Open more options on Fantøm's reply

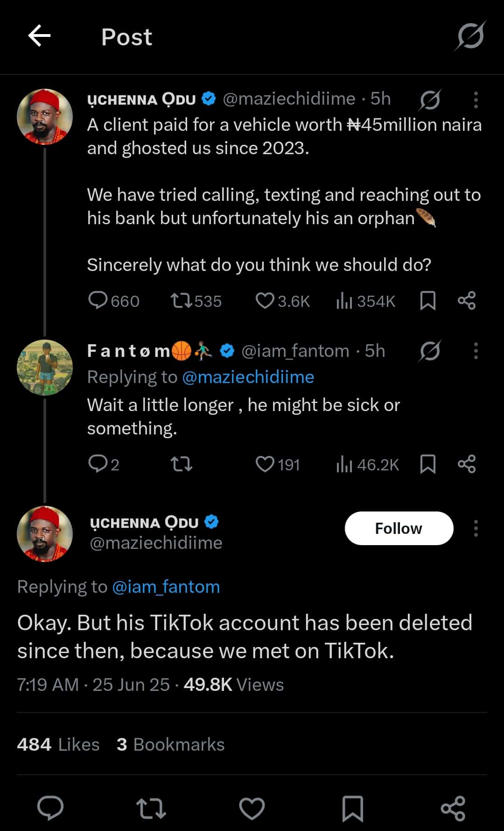click(476, 351)
